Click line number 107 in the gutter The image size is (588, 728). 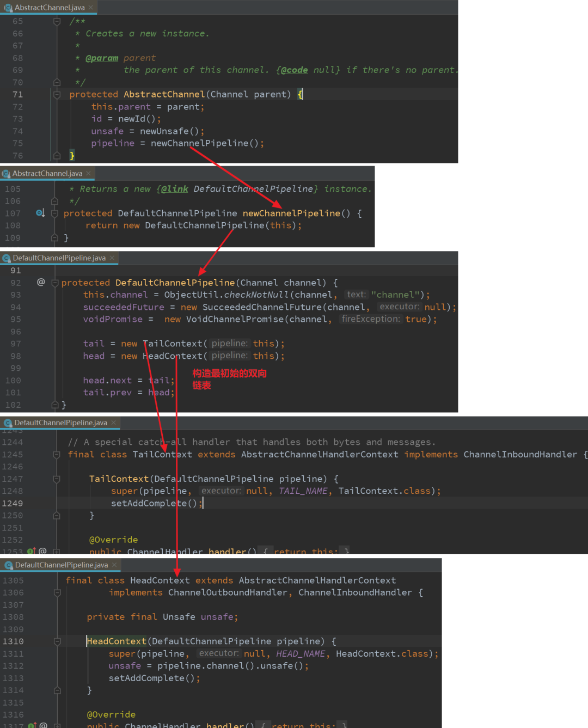(13, 213)
